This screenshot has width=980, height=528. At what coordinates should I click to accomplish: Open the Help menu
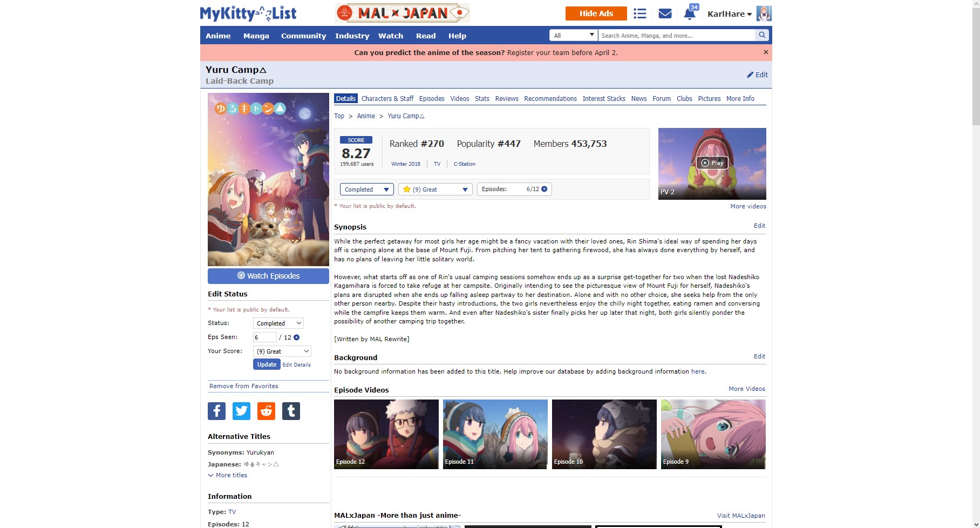457,36
